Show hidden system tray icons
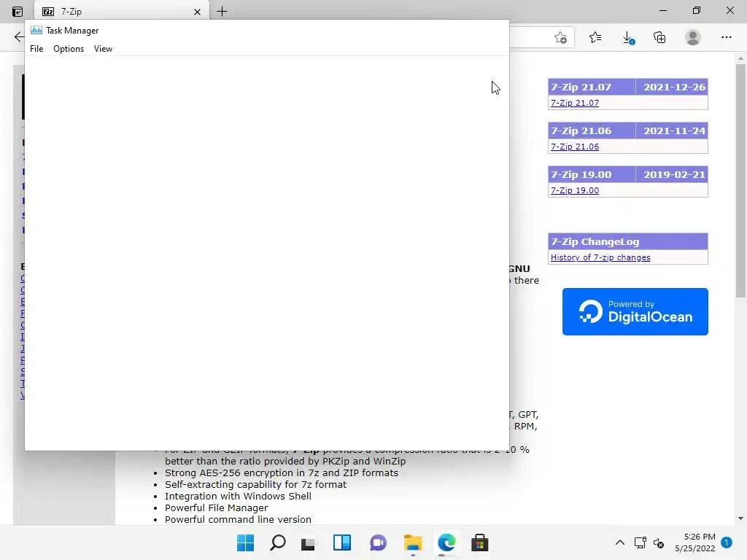 (x=620, y=542)
